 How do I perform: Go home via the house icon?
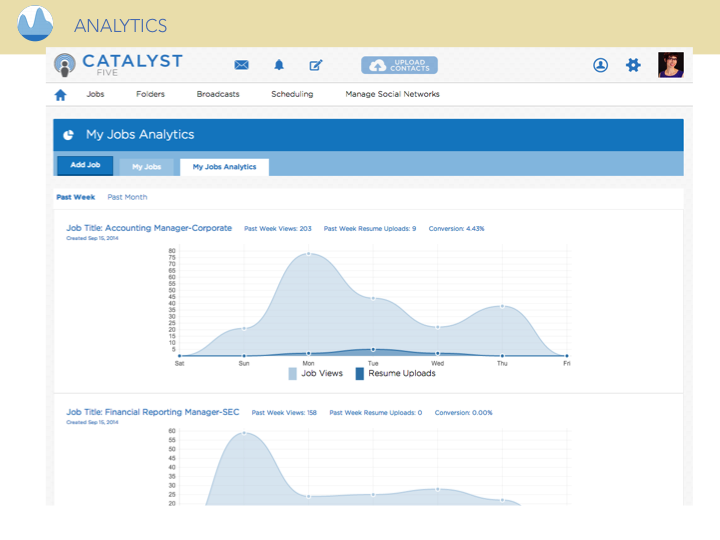point(61,95)
